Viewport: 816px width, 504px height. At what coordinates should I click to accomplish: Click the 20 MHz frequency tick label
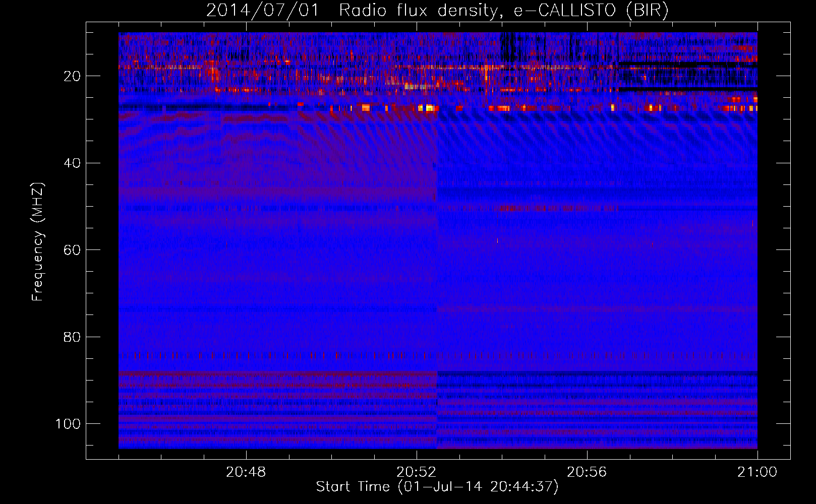72,76
